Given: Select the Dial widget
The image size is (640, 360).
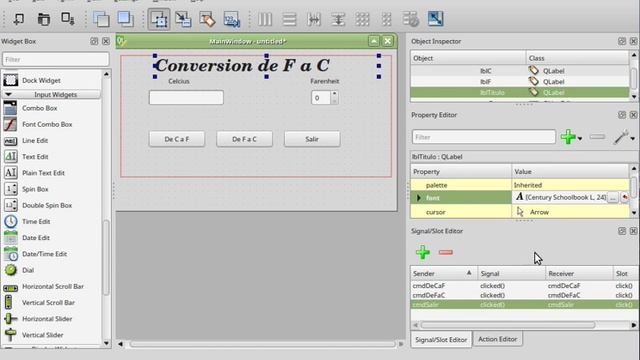Looking at the screenshot, I should point(28,270).
